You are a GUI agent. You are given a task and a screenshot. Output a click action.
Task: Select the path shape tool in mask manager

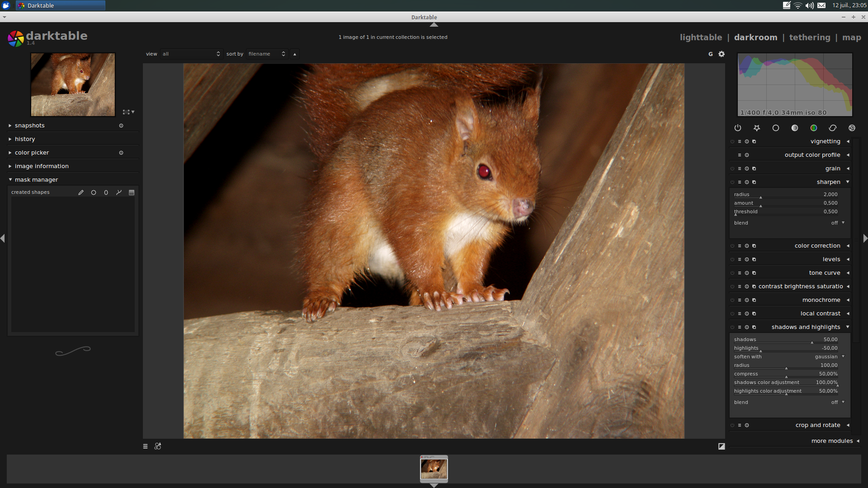(119, 192)
